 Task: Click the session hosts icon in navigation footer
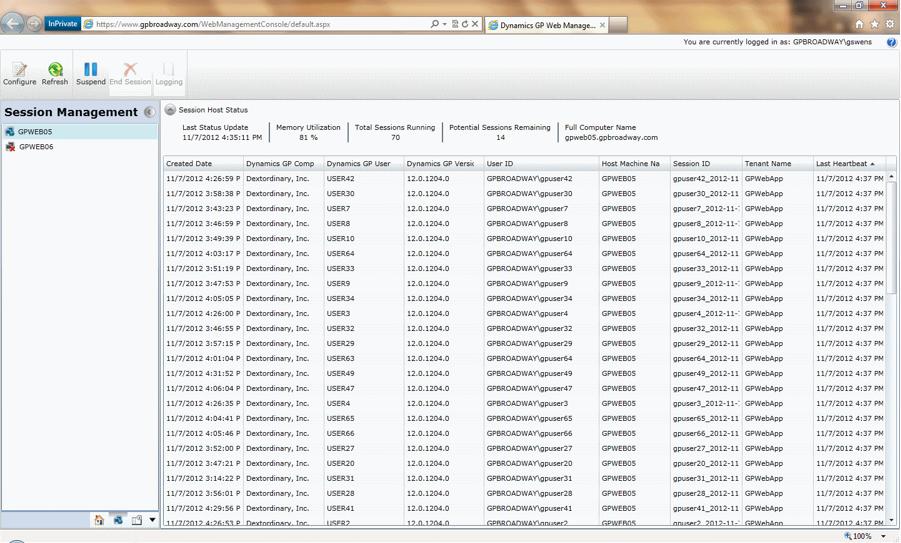[118, 520]
